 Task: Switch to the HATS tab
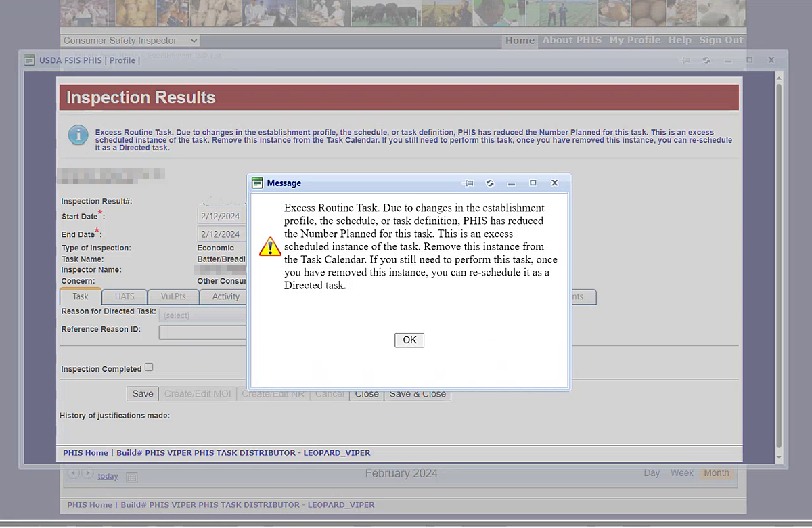point(125,296)
